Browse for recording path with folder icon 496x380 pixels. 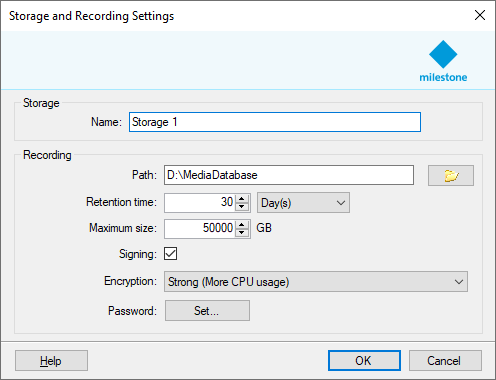(451, 175)
